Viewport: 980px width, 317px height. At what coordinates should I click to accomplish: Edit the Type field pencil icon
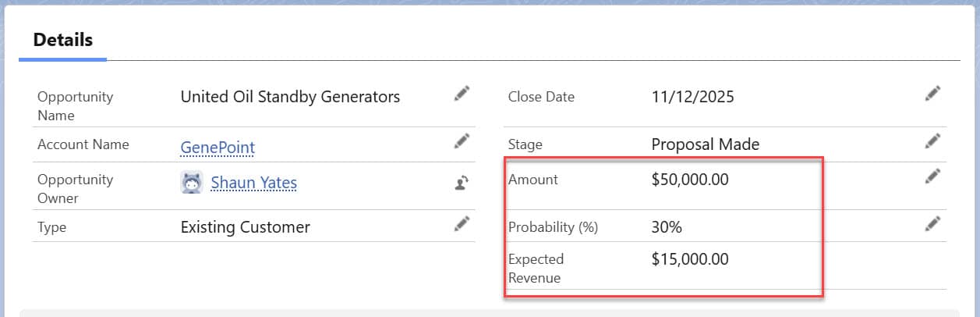click(462, 223)
